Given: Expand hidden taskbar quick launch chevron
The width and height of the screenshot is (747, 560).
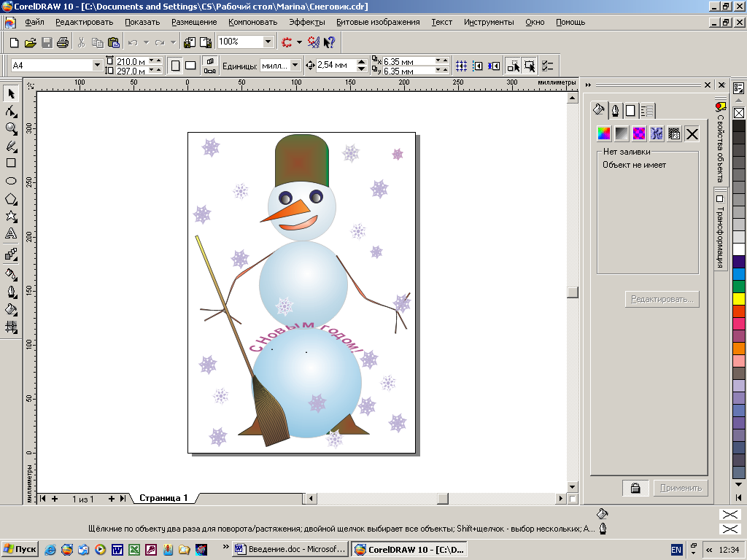Looking at the screenshot, I should pyautogui.click(x=226, y=547).
